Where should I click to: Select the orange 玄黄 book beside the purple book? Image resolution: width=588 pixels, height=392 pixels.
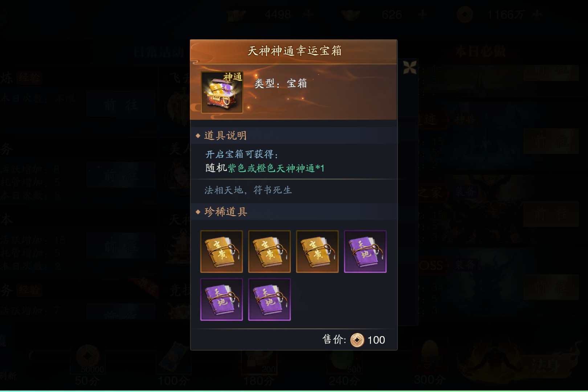pos(317,252)
